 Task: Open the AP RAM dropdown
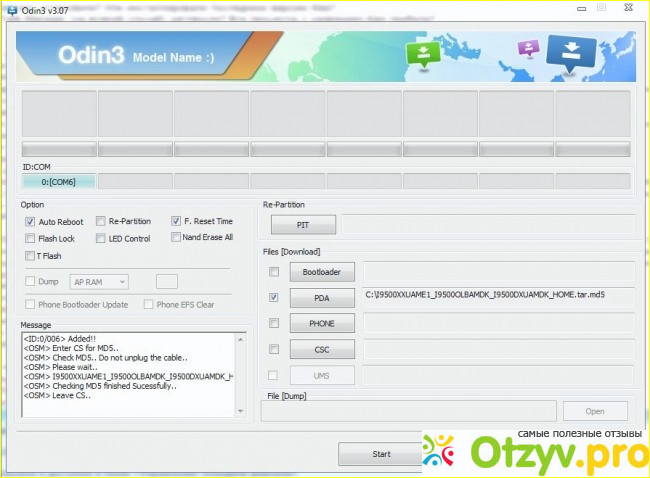(100, 282)
